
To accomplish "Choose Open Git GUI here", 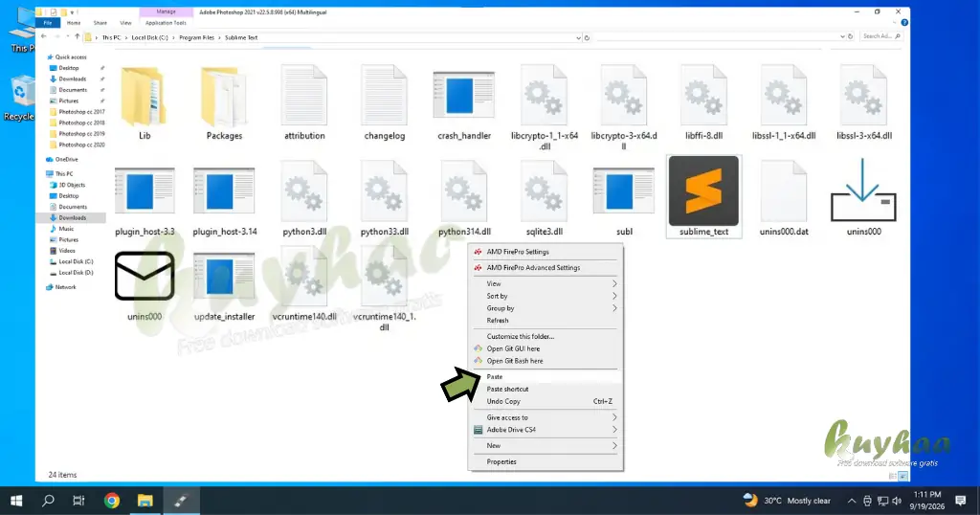I will click(545, 348).
